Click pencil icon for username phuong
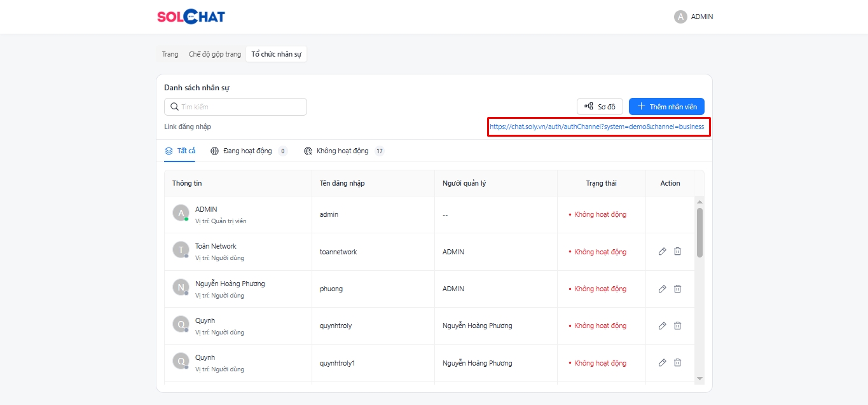Image resolution: width=868 pixels, height=405 pixels. coord(662,289)
